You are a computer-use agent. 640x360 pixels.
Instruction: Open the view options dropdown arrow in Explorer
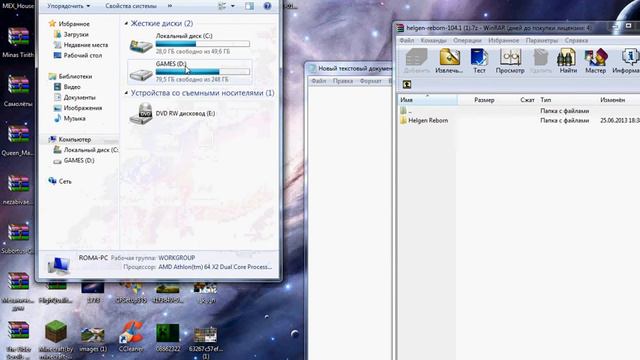tap(233, 6)
